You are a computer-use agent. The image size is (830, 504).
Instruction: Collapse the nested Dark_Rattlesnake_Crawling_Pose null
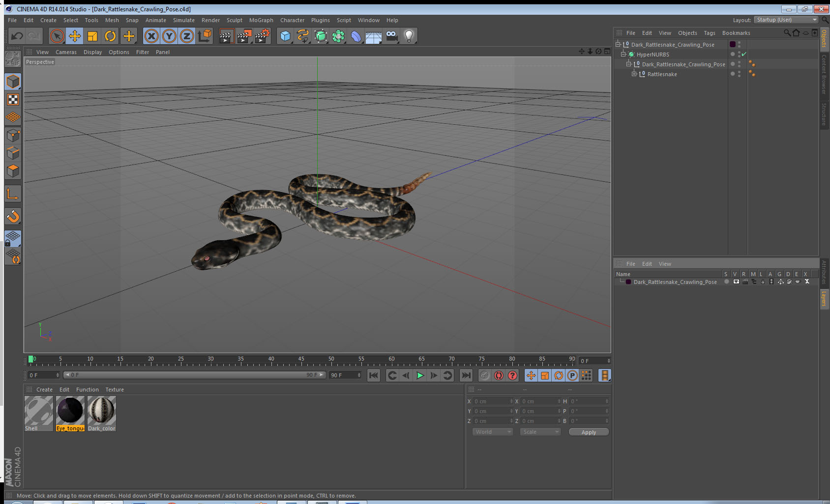(629, 64)
